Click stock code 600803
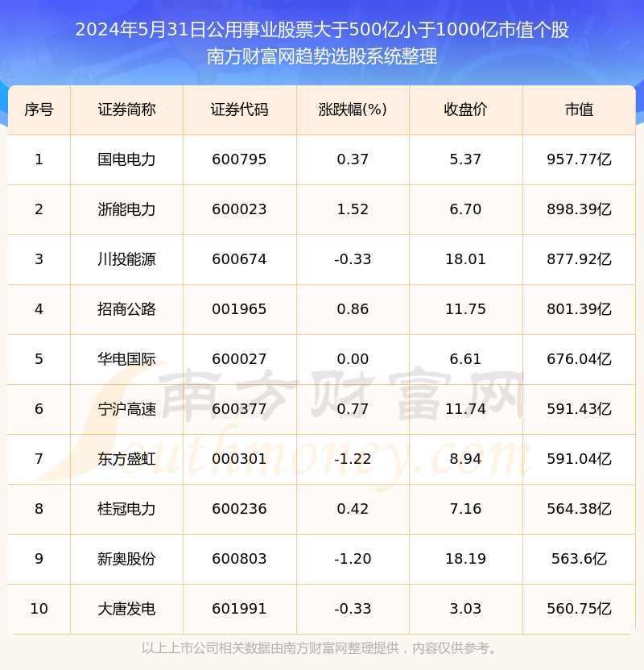 [x=239, y=559]
